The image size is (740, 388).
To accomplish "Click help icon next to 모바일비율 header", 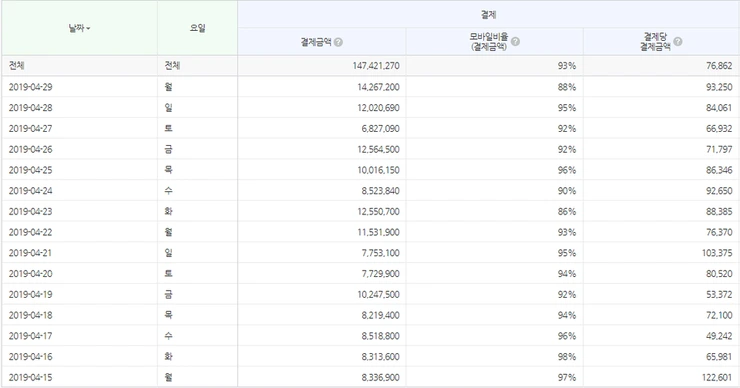I will [x=515, y=42].
